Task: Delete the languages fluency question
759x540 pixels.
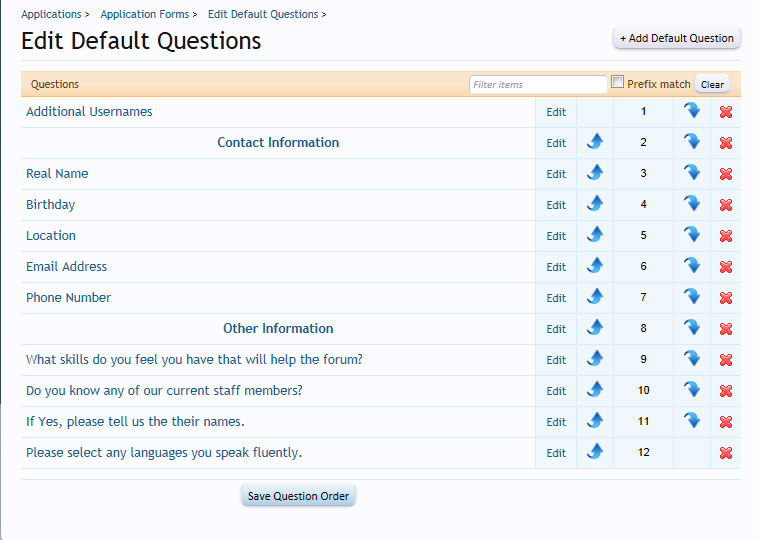Action: tap(726, 453)
